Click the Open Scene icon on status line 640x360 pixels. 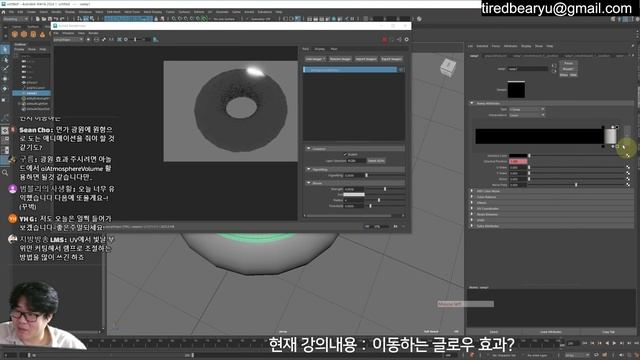(x=44, y=19)
